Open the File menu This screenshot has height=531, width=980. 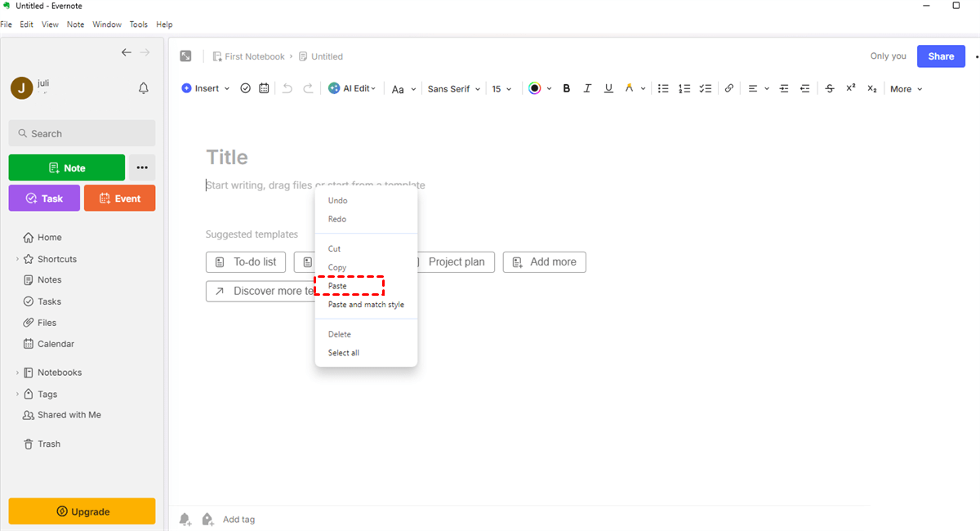7,25
